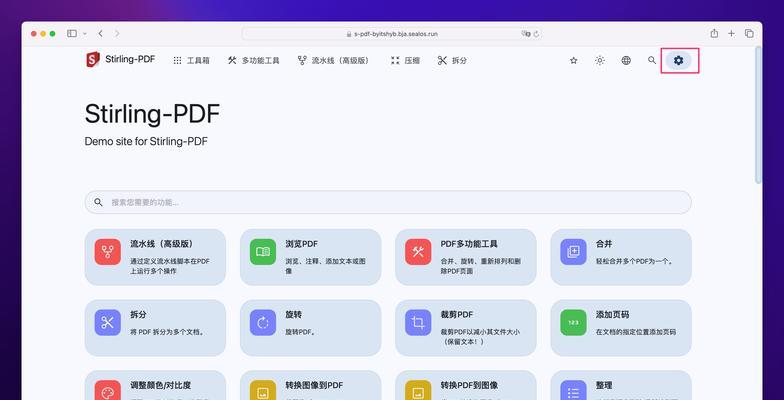Open the PDF多功能工具 card title
This screenshot has height=400, width=784.
pos(469,244)
